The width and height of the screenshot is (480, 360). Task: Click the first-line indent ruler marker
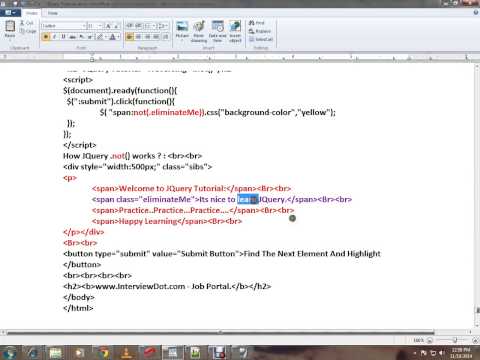(x=92, y=55)
